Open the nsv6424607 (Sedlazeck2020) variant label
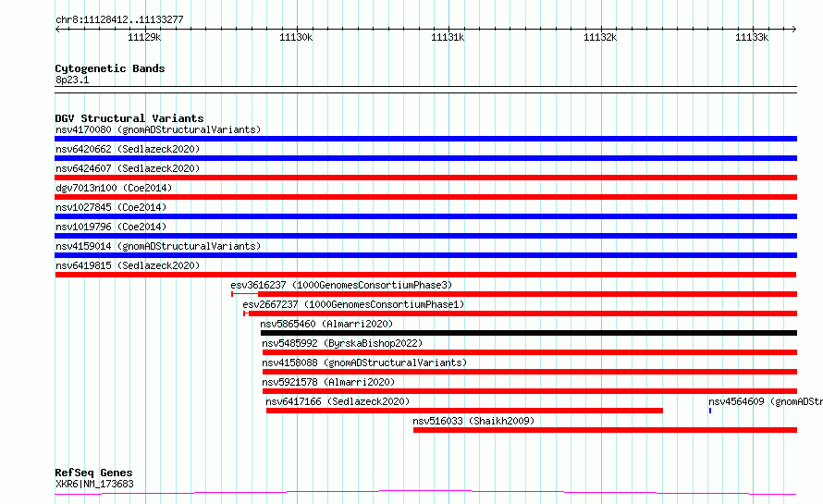The width and height of the screenshot is (823, 504). [x=128, y=168]
